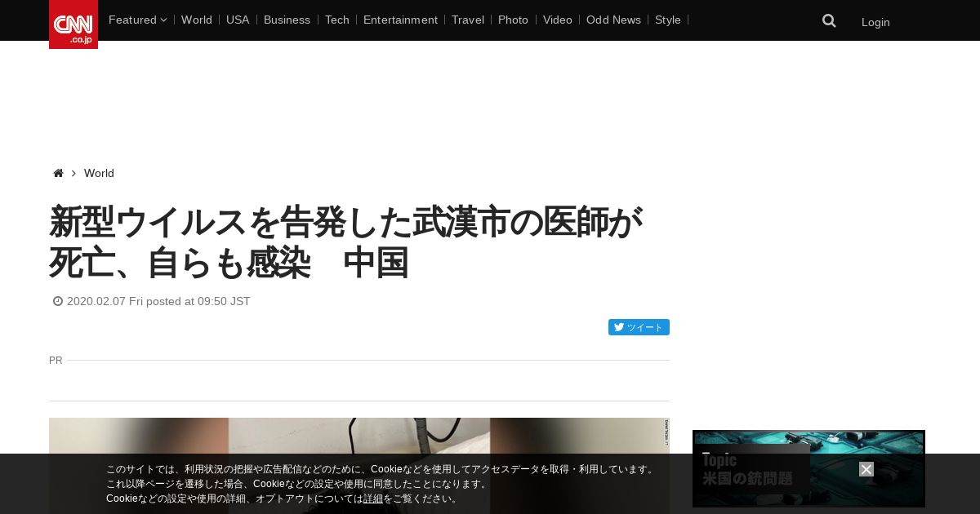Viewport: 980px width, 514px height.
Task: Click the Login link
Action: 875,22
